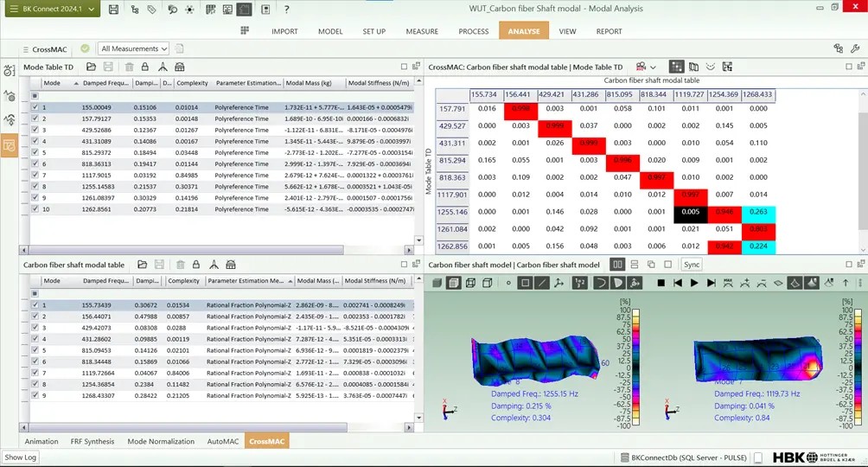Click the MAX deformation icon
This screenshot has height=467, width=868.
point(728,283)
